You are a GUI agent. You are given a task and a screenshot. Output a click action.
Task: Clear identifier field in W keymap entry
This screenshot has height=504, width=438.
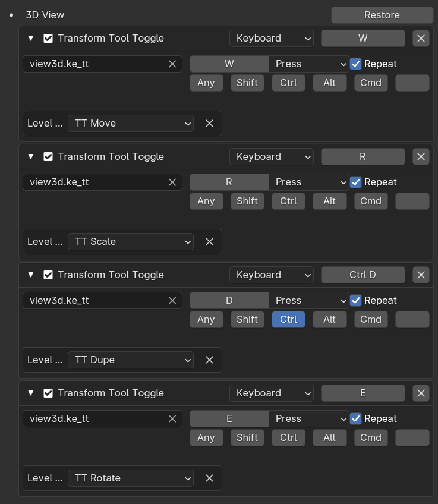pyautogui.click(x=172, y=64)
